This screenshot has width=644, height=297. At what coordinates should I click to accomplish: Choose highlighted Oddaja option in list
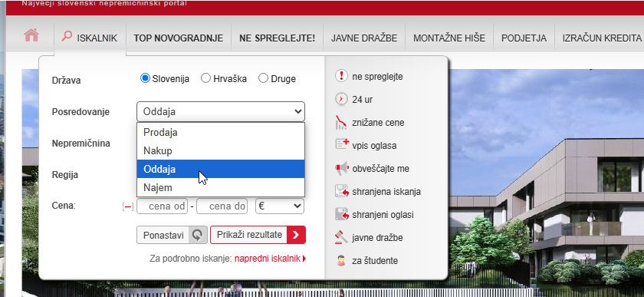pyautogui.click(x=221, y=169)
